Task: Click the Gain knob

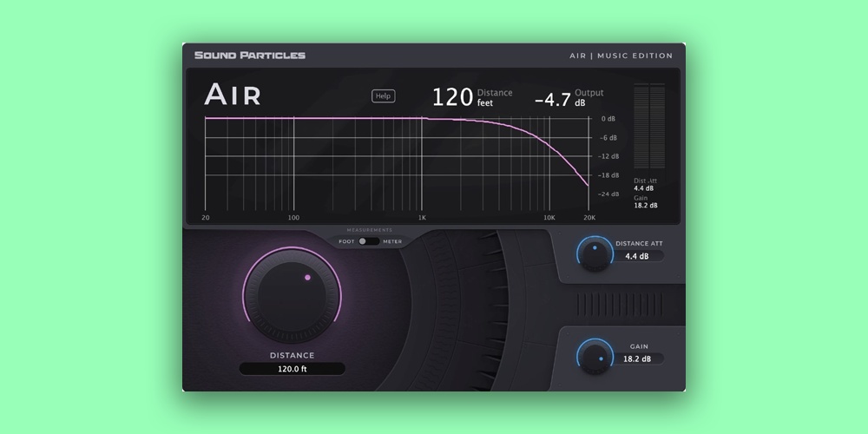Action: (594, 356)
